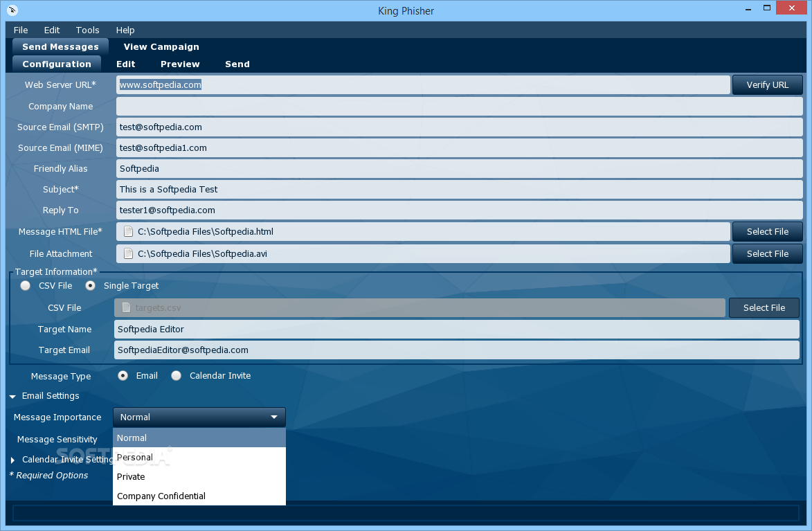The image size is (812, 531).
Task: Click the Target Name field
Action: coord(457,329)
